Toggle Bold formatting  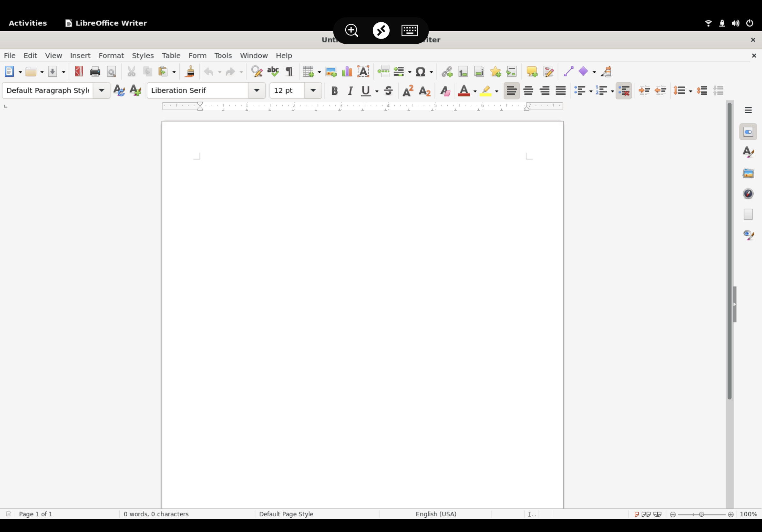pos(334,91)
